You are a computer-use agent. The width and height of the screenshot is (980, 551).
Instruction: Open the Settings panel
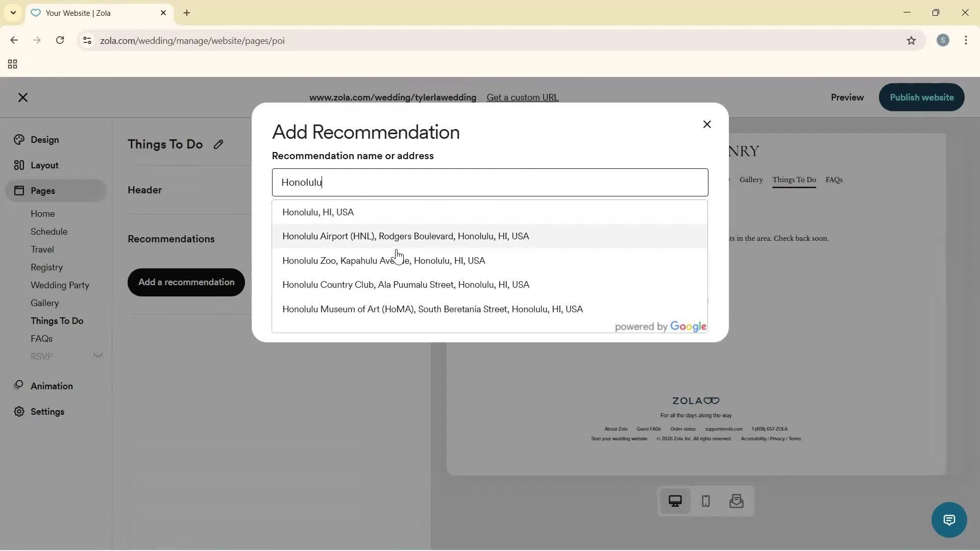coord(46,412)
